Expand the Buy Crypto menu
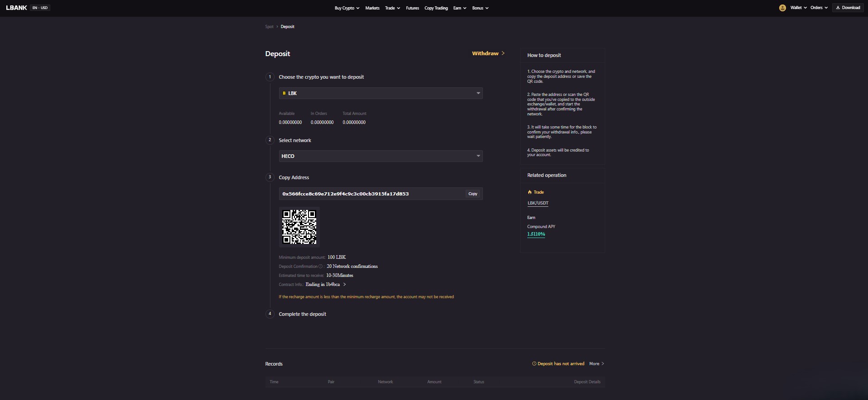Viewport: 868px width, 400px height. pos(347,8)
